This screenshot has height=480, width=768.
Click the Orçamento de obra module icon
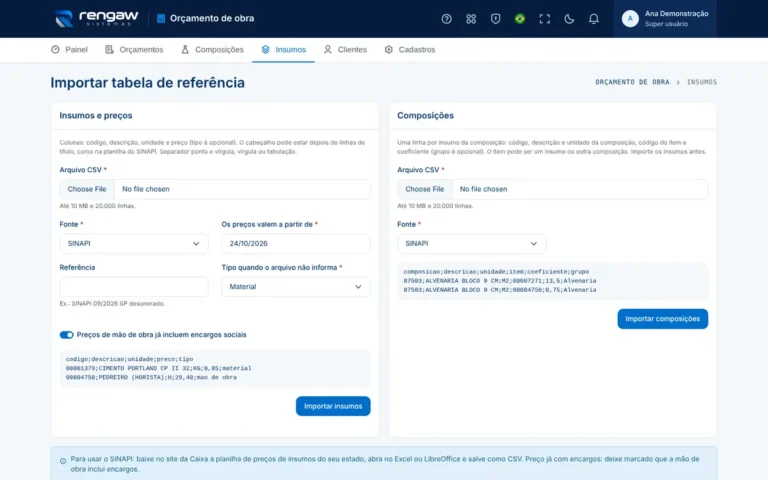coord(161,19)
